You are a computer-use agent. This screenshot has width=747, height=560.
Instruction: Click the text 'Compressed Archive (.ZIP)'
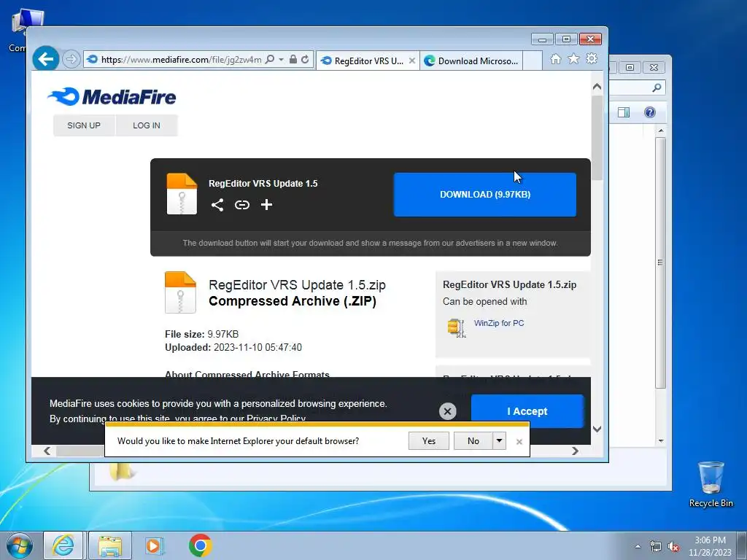(293, 301)
